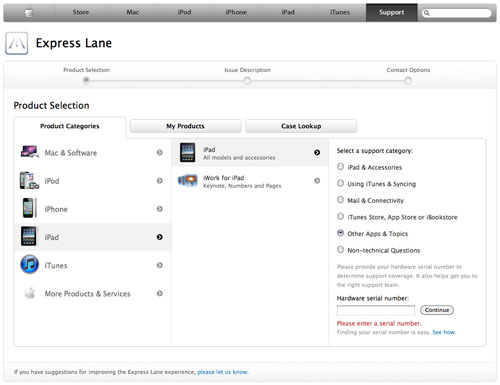
Task: Expand iWork for iPad arrow
Action: point(317,181)
